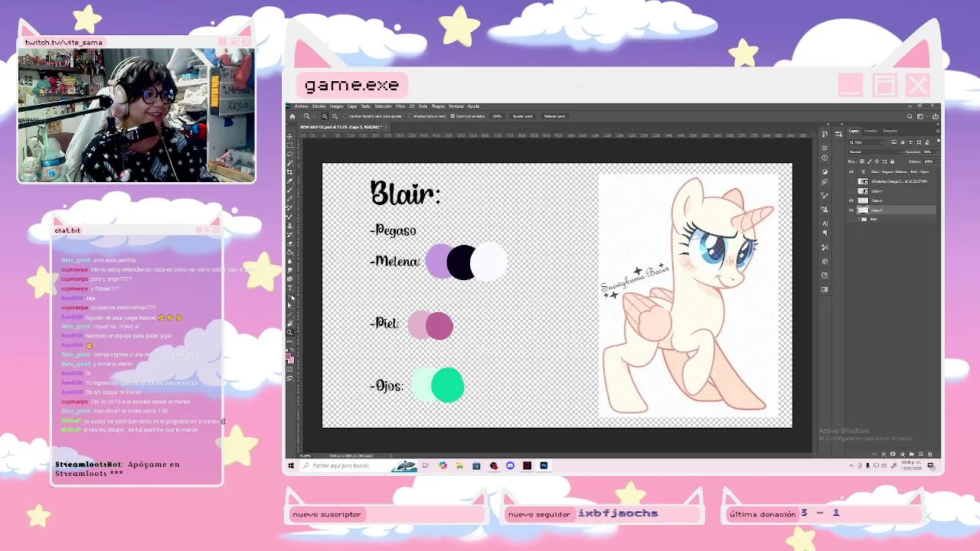
Task: Hide the Capa 6 layer via eye icon
Action: 851,201
